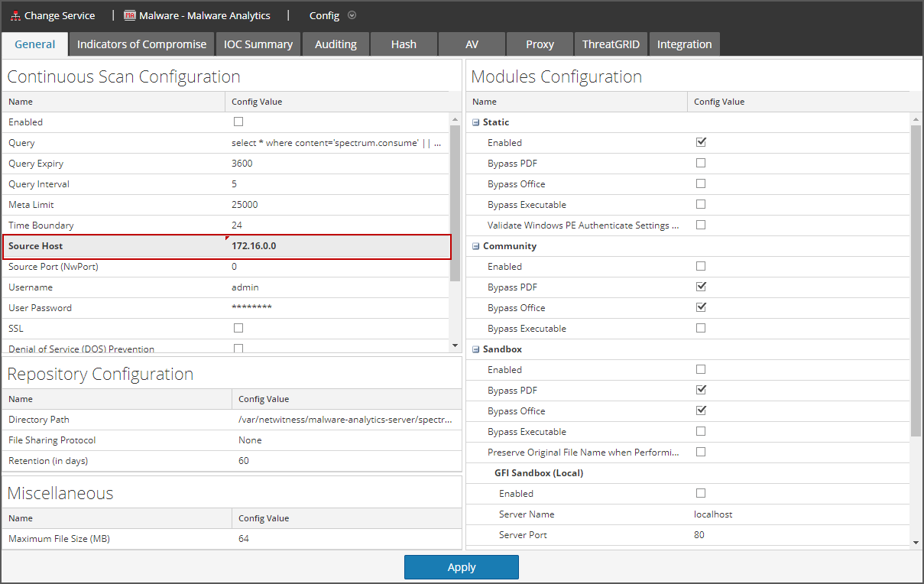Open the Hash tab

click(404, 44)
